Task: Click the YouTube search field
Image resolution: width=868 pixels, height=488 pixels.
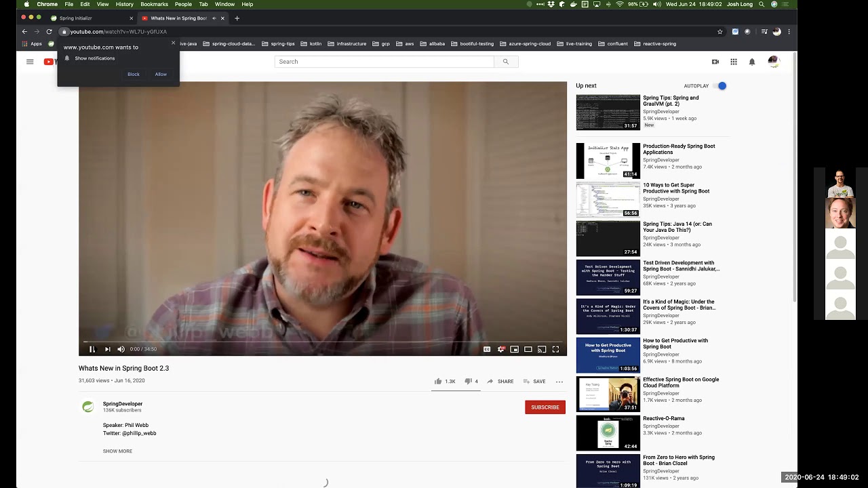Action: [384, 62]
